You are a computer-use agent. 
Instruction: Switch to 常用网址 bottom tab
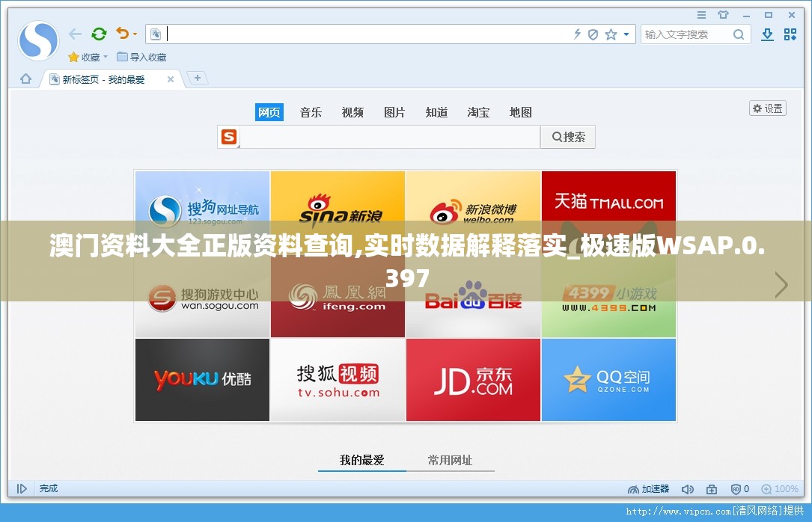(x=450, y=460)
